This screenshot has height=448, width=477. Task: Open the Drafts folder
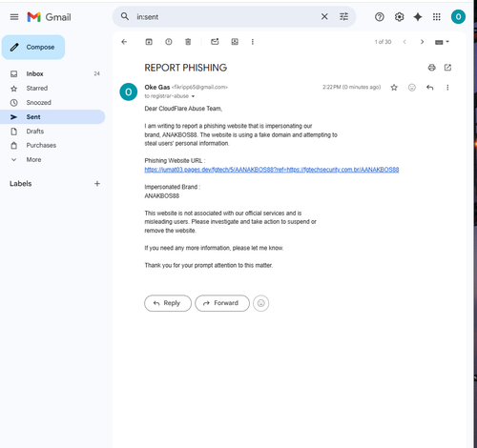[x=52, y=132]
